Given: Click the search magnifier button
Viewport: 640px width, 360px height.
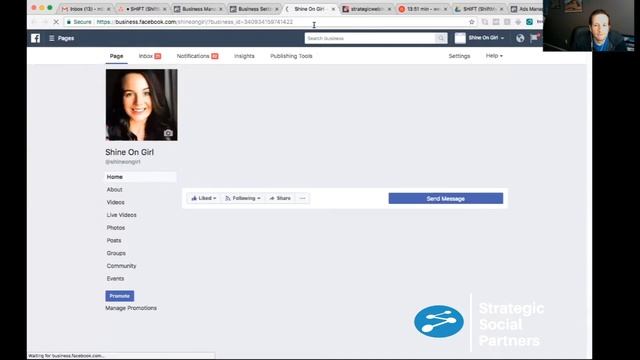Looking at the screenshot, I should [x=441, y=38].
